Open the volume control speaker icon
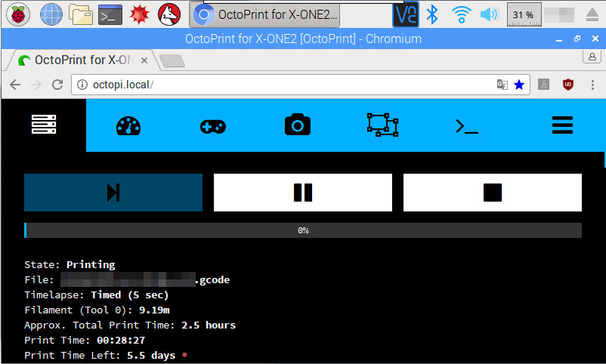Viewport: 606px width, 364px height. coord(490,14)
